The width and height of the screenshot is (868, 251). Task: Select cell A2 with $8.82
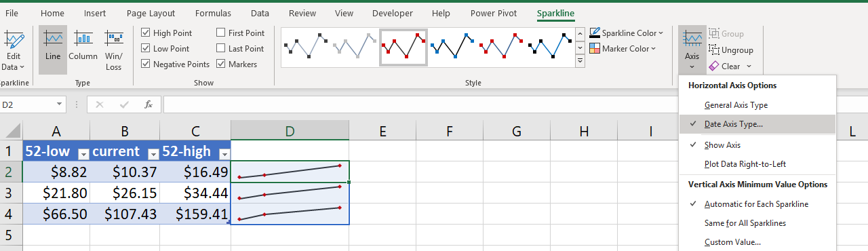click(x=56, y=172)
